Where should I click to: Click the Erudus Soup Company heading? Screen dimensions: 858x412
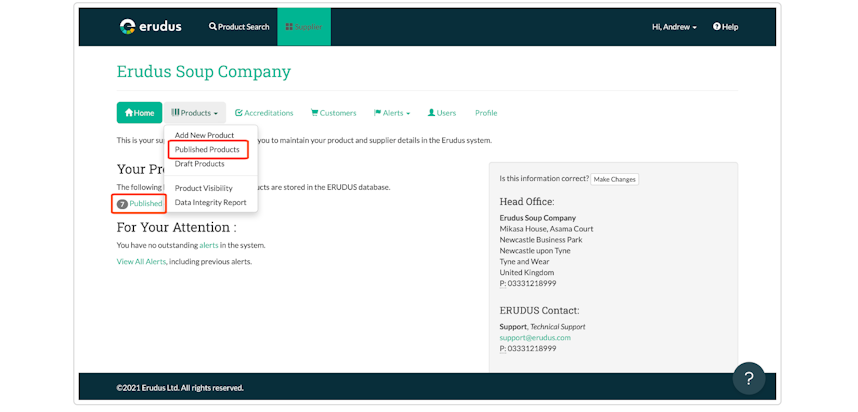(x=204, y=71)
